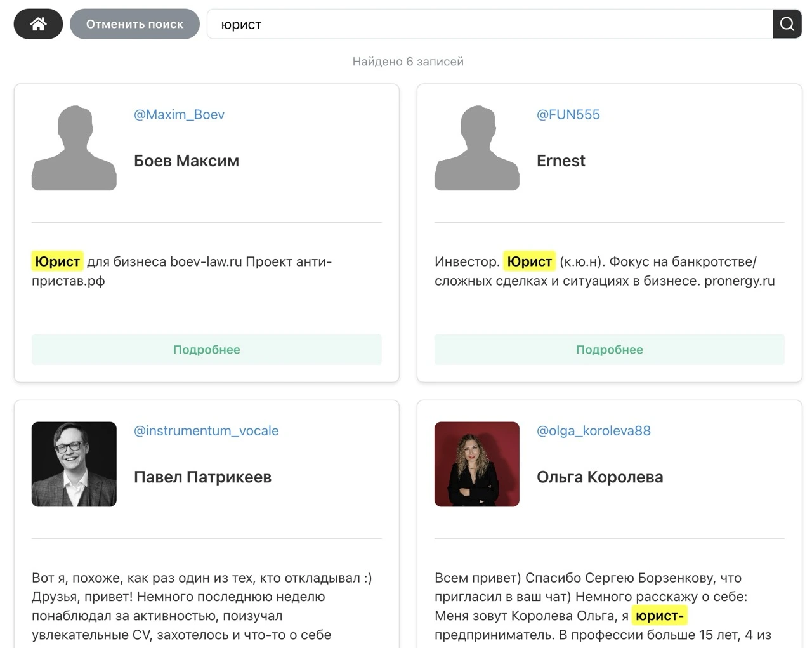Select the name Боев Максим

(187, 161)
